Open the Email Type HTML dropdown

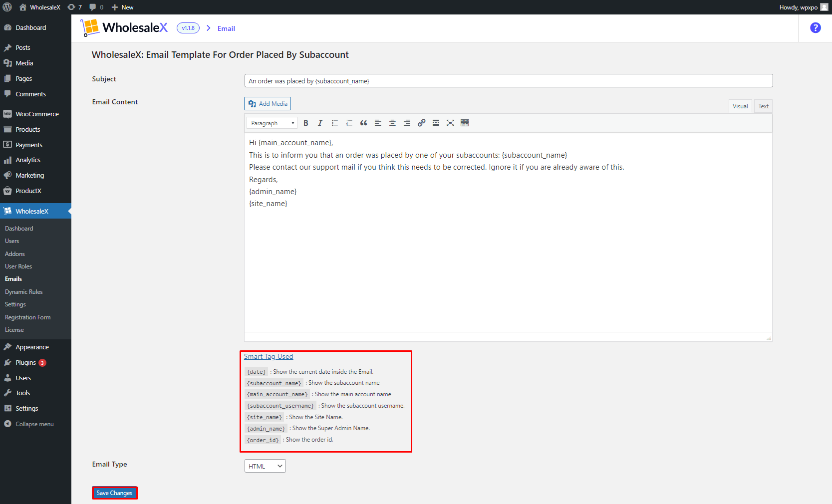[265, 466]
